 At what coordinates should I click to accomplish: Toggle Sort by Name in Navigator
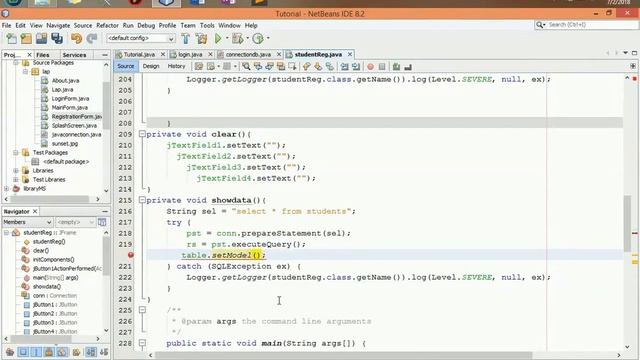pos(91,352)
